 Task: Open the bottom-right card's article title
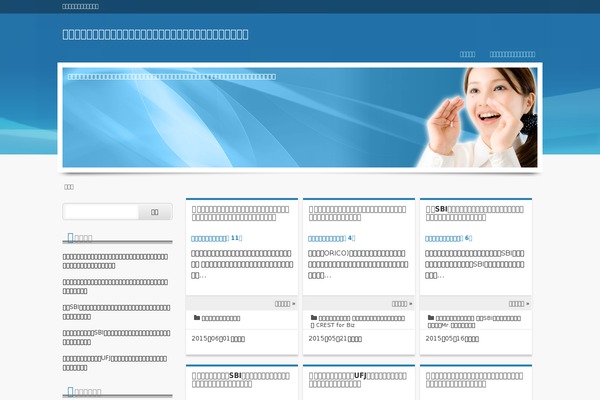point(474,380)
